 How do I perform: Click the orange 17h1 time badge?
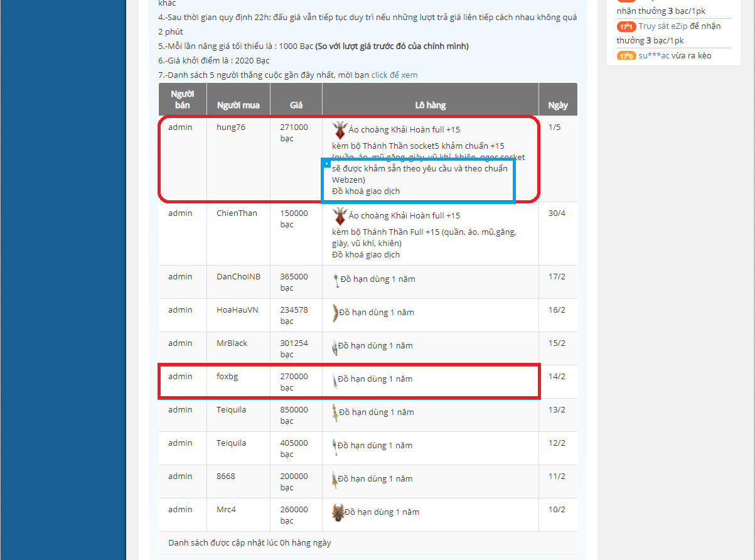click(626, 27)
